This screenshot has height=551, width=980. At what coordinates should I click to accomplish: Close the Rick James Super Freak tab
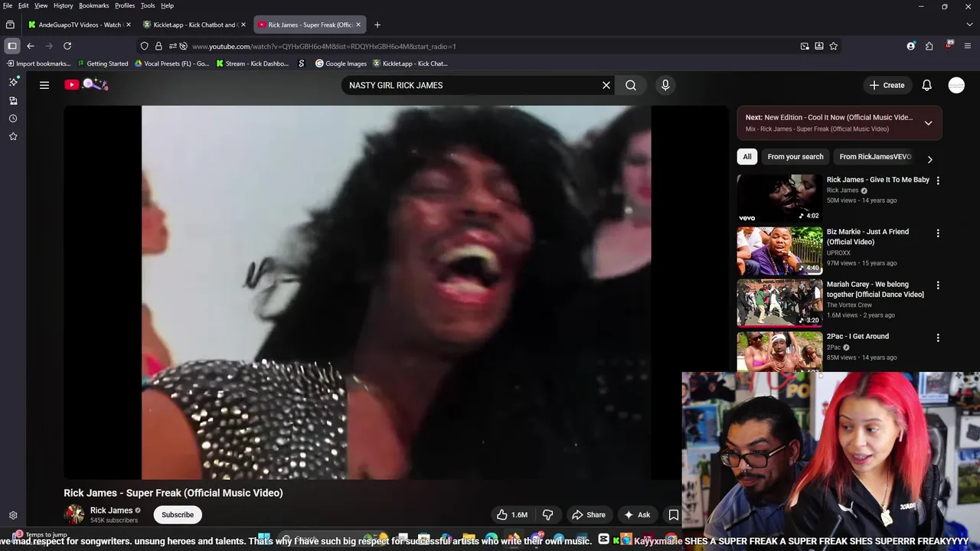(x=358, y=24)
